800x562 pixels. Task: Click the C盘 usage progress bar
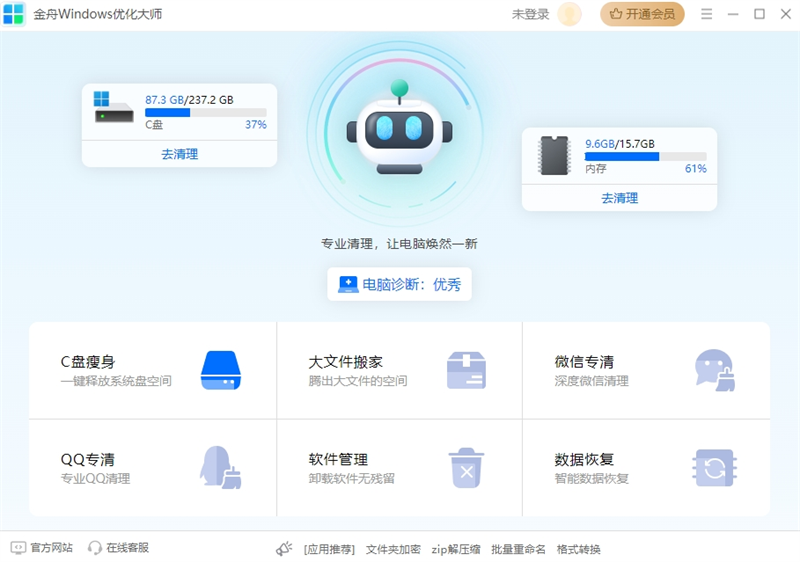[206, 113]
